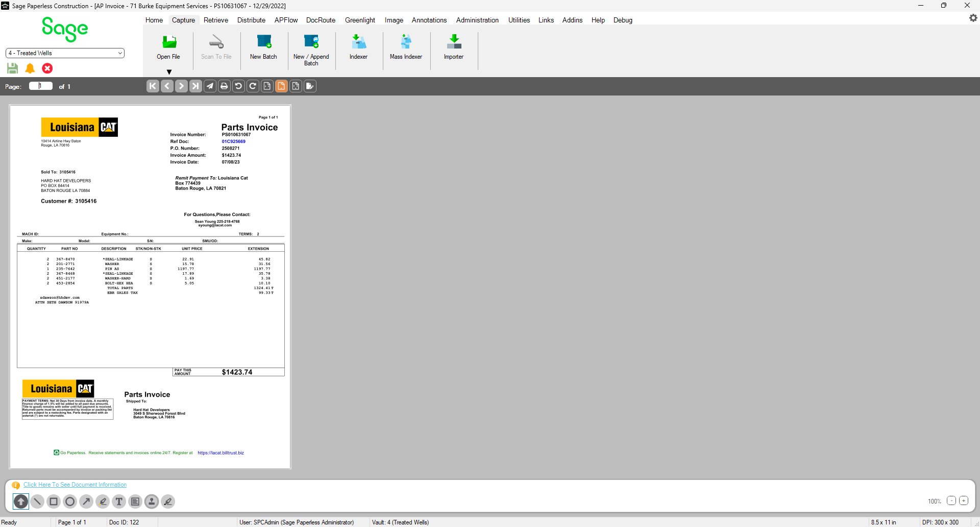
Task: Select the line annotation tool
Action: (x=37, y=501)
